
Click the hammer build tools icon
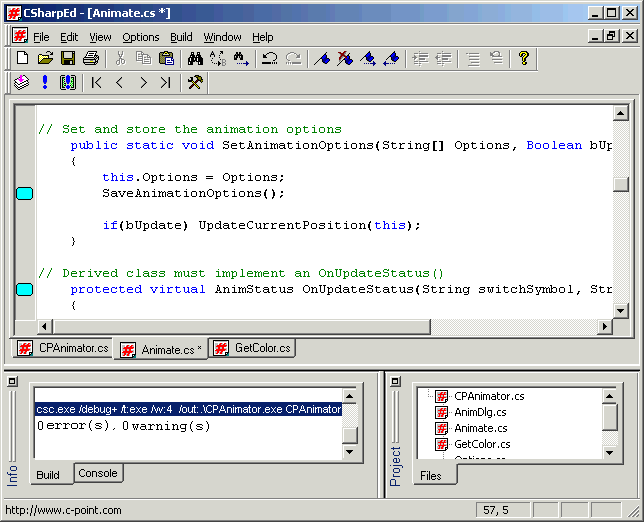coord(195,83)
